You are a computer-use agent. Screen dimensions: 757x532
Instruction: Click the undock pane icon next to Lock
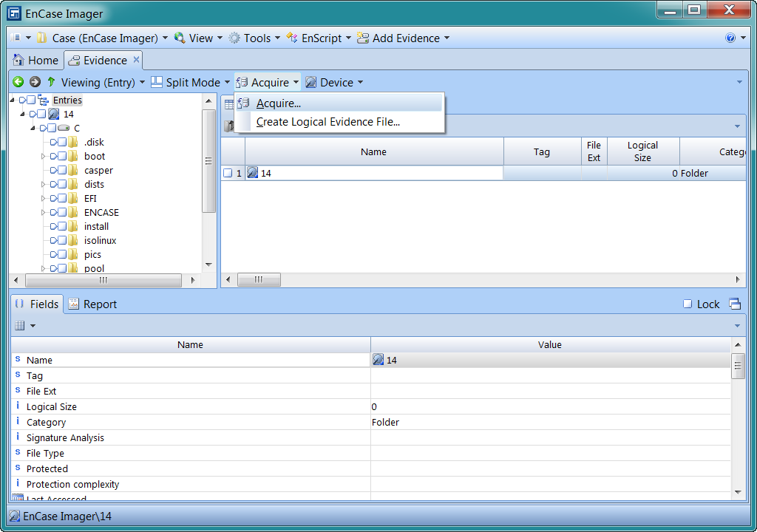[x=734, y=304]
